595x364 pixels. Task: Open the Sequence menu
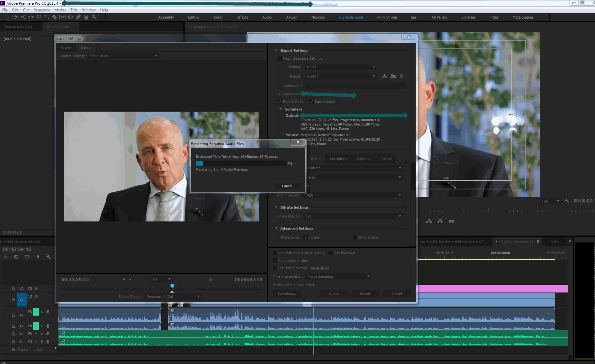click(42, 10)
